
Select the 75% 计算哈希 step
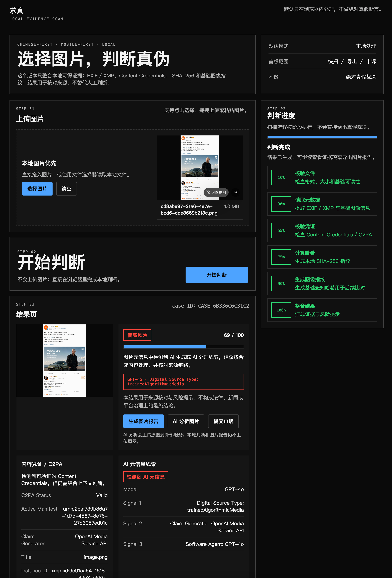[322, 257]
